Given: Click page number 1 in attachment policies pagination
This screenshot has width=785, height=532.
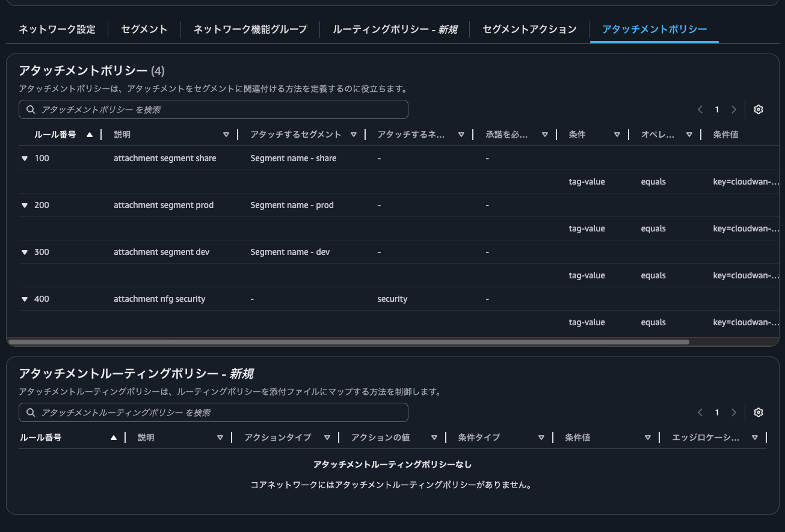Looking at the screenshot, I should point(717,109).
